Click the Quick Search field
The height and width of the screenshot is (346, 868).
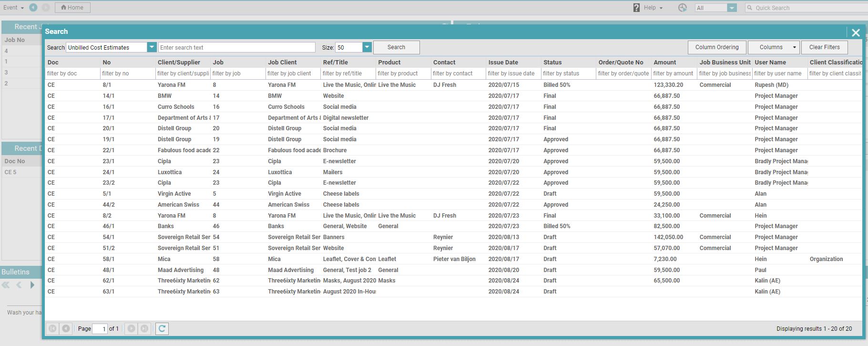point(807,8)
